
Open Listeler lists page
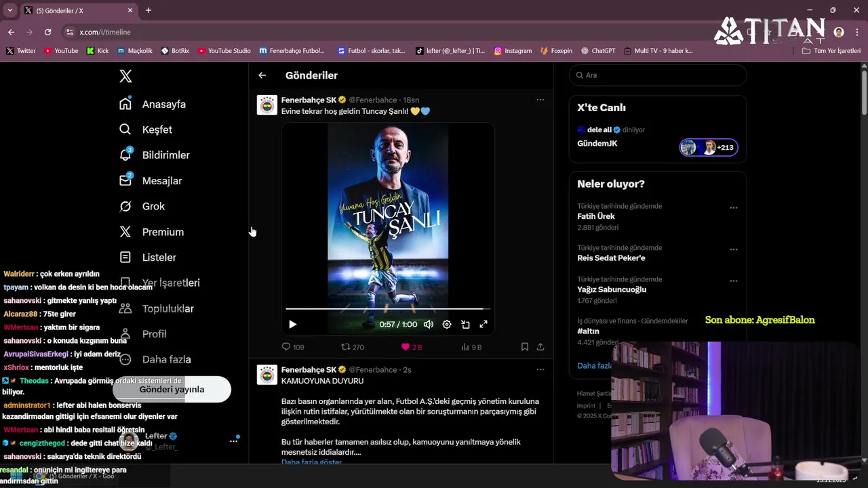[148, 258]
